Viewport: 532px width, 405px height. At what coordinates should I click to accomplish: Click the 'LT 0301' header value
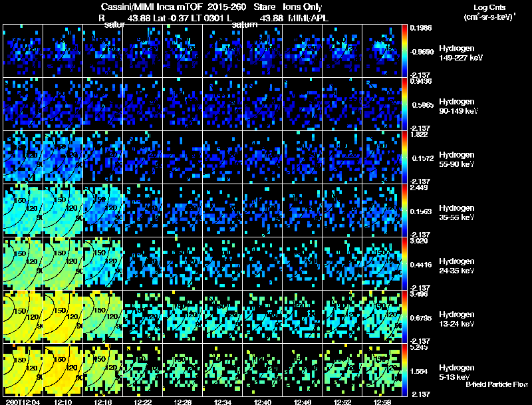pos(207,18)
